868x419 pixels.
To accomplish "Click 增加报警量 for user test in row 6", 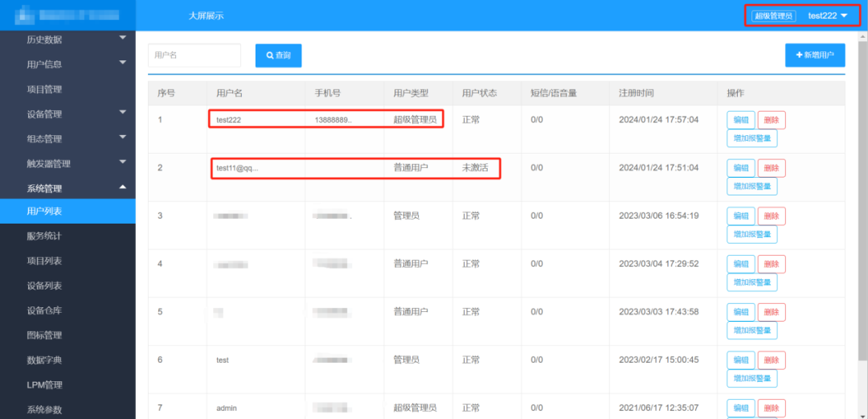I will pos(751,379).
